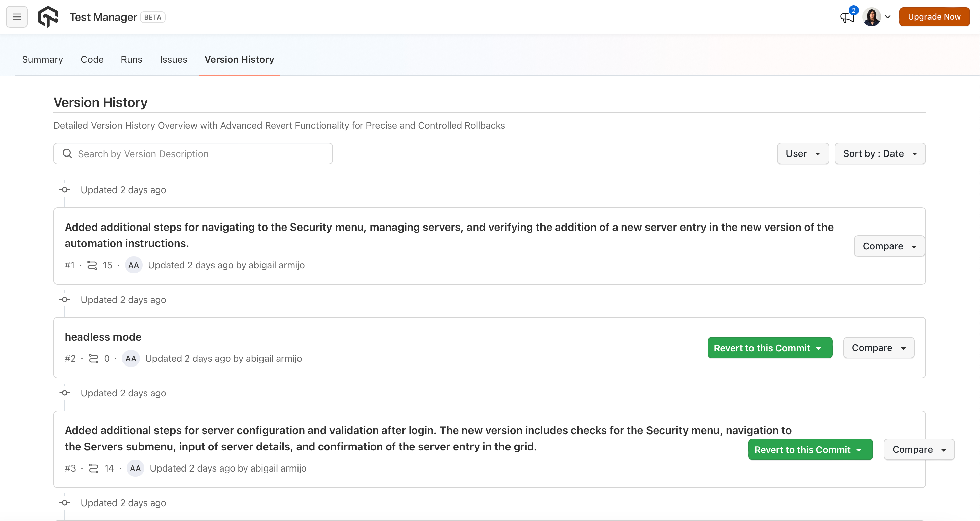Revert to the headless mode commit

pos(770,347)
